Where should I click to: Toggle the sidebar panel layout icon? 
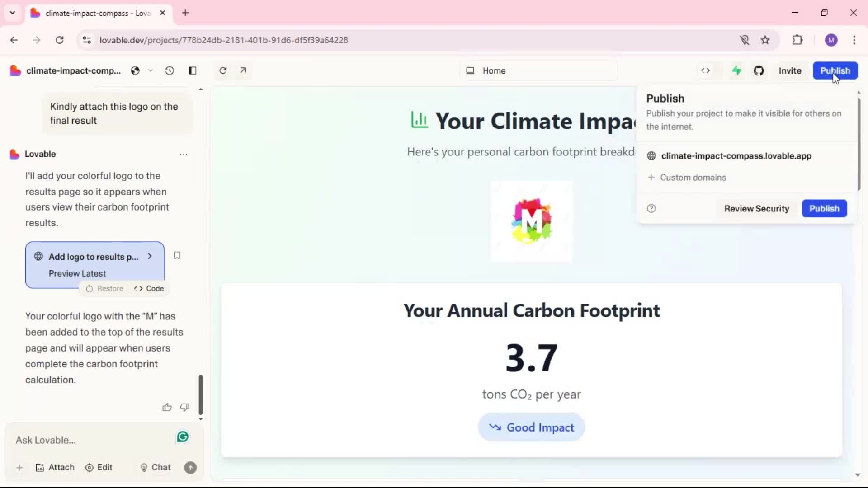point(193,70)
